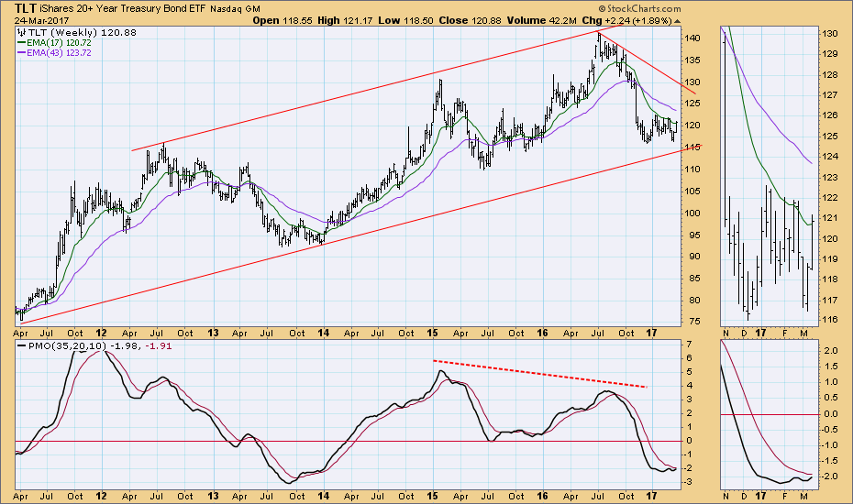The height and width of the screenshot is (504, 853).
Task: Click the 5 label on the PMO axis
Action: coord(689,372)
